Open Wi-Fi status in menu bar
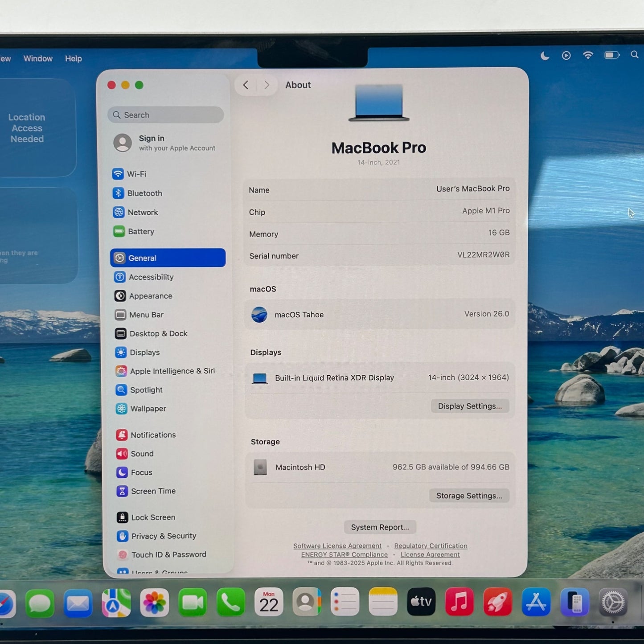644x644 pixels. (x=588, y=55)
